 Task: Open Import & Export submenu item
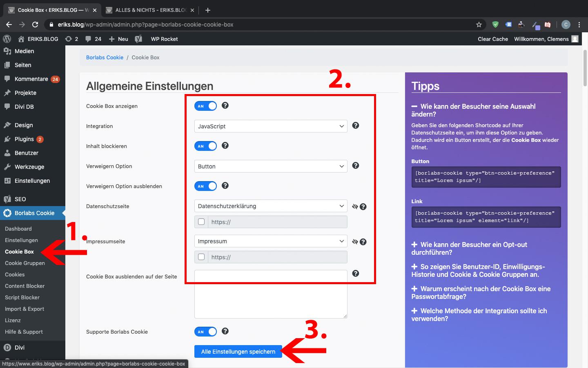(x=24, y=309)
